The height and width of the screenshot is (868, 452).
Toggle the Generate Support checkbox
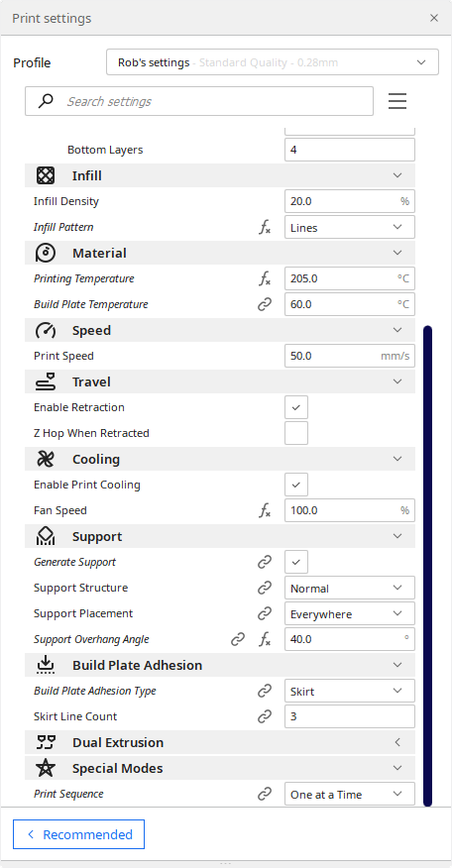(296, 562)
